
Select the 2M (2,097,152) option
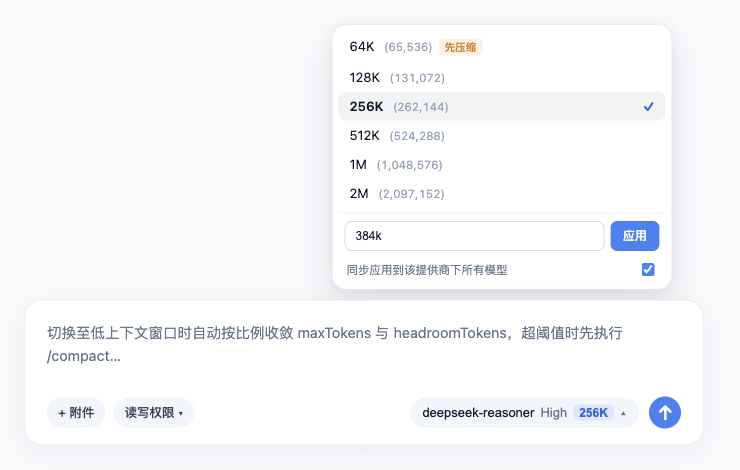[x=502, y=194]
